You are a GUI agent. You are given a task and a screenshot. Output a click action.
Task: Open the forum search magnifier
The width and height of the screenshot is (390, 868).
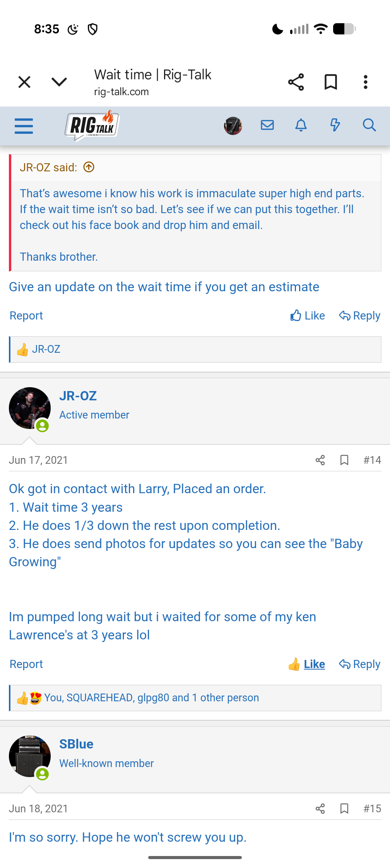pos(369,125)
